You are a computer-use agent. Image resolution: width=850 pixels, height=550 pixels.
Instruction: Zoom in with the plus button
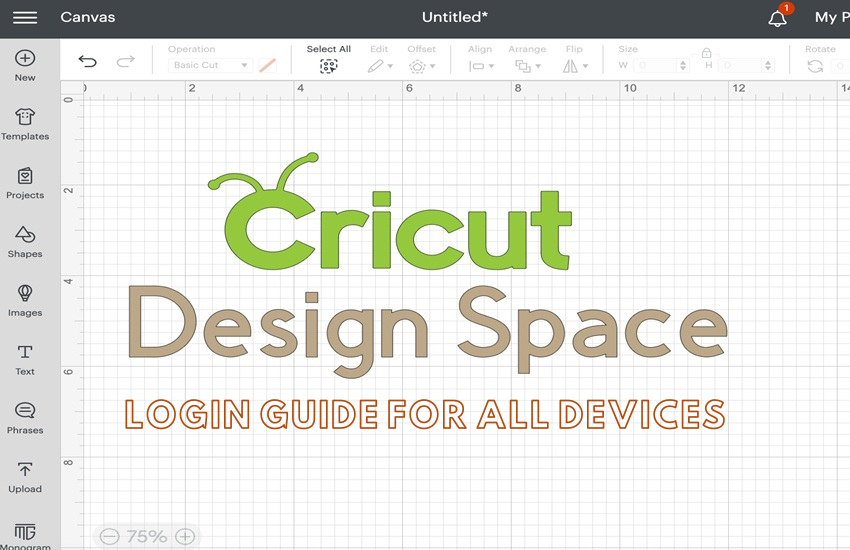click(x=185, y=537)
